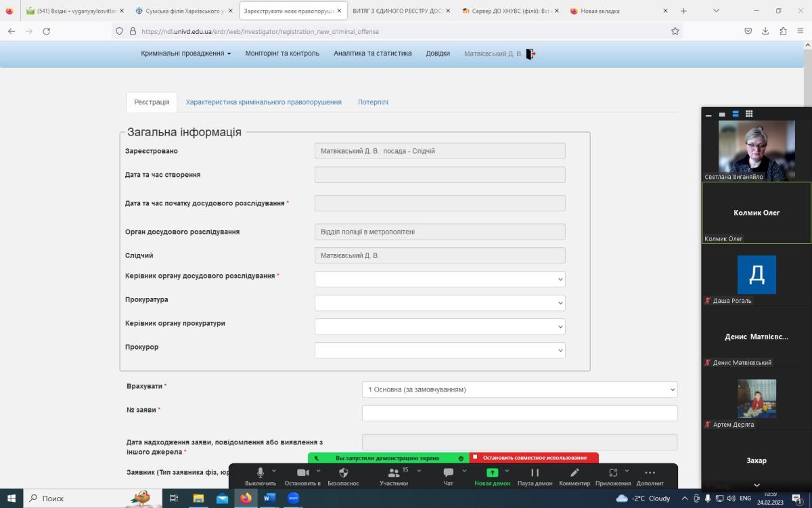Open Zoom participants list

coord(393,473)
